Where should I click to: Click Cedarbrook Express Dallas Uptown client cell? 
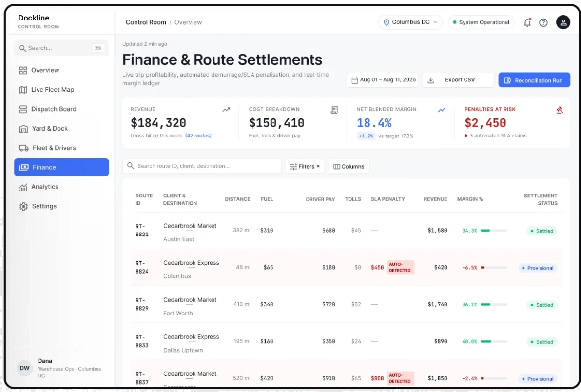pyautogui.click(x=191, y=343)
